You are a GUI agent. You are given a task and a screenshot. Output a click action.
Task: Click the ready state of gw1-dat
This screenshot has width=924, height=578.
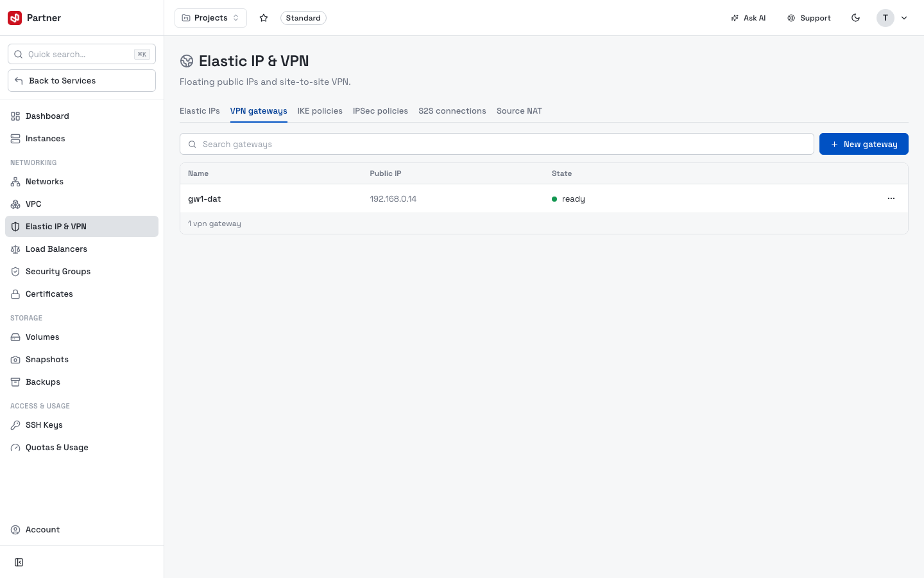(x=569, y=199)
